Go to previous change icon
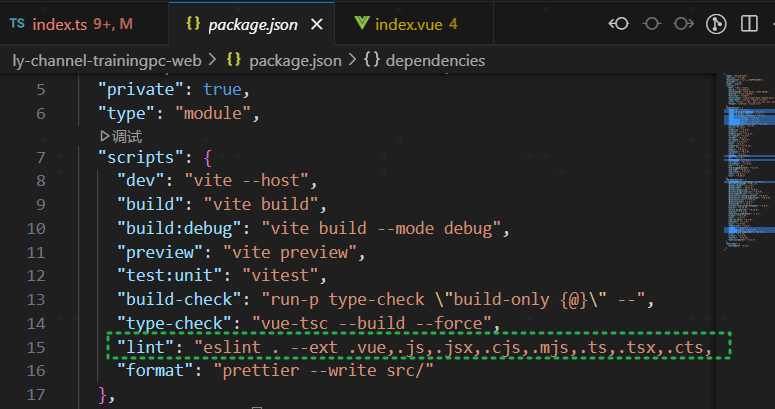 [619, 22]
